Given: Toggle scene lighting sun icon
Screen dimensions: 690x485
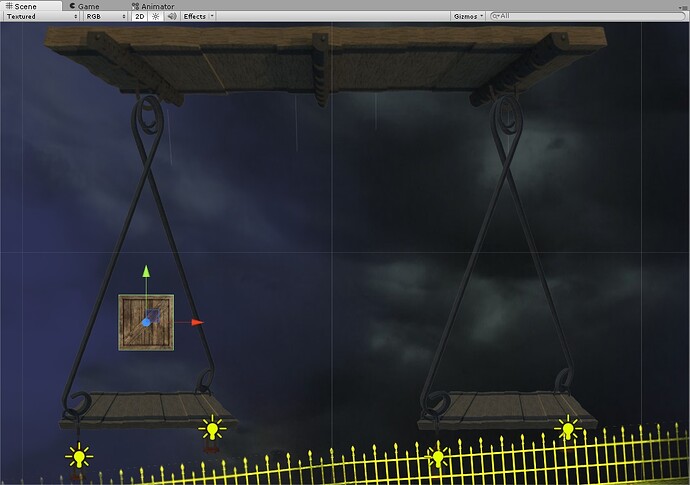Looking at the screenshot, I should pyautogui.click(x=155, y=16).
